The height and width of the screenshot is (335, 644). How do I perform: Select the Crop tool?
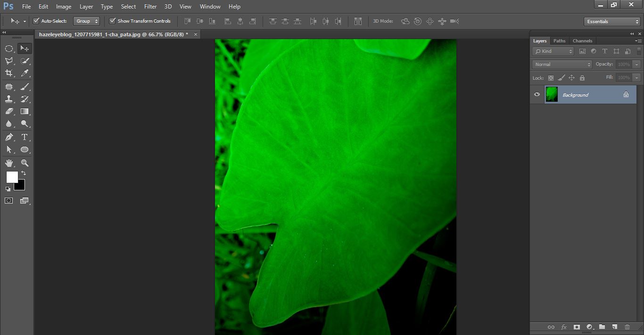[x=9, y=73]
